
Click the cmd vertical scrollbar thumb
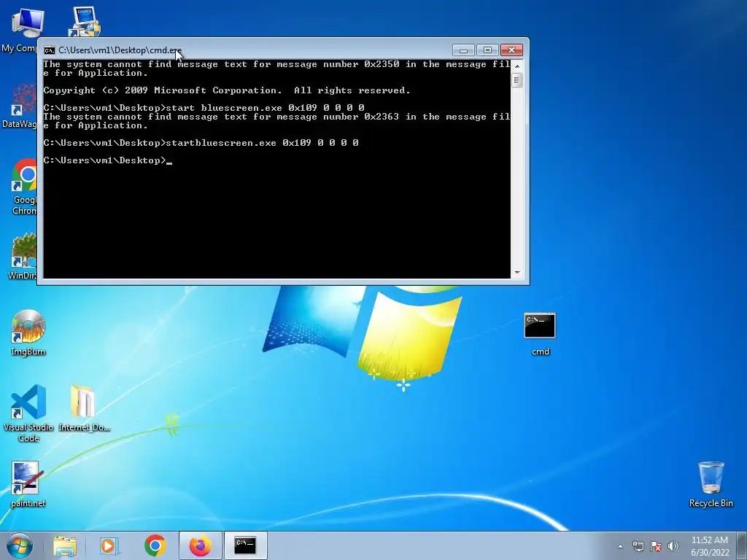pyautogui.click(x=517, y=80)
